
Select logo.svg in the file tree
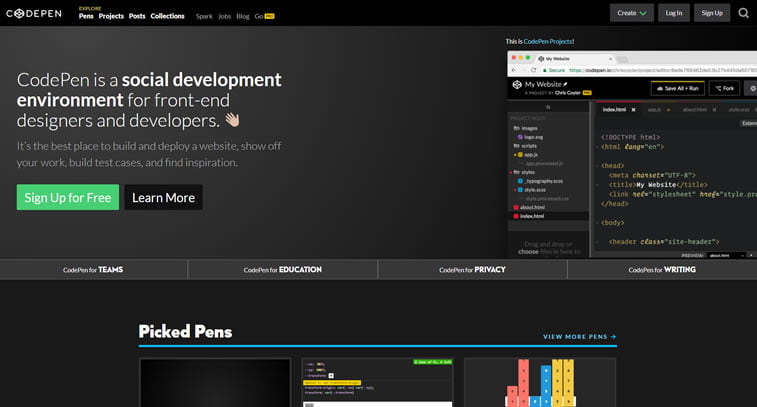(530, 137)
